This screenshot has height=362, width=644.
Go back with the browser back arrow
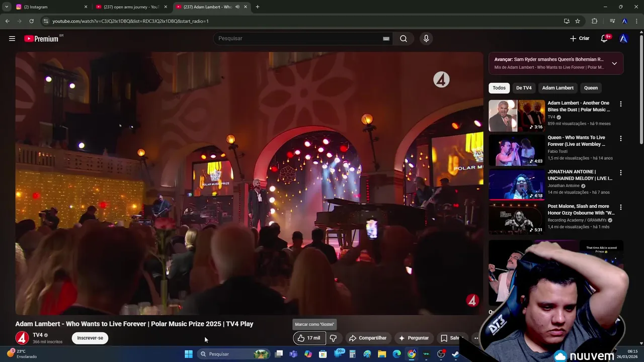8,21
